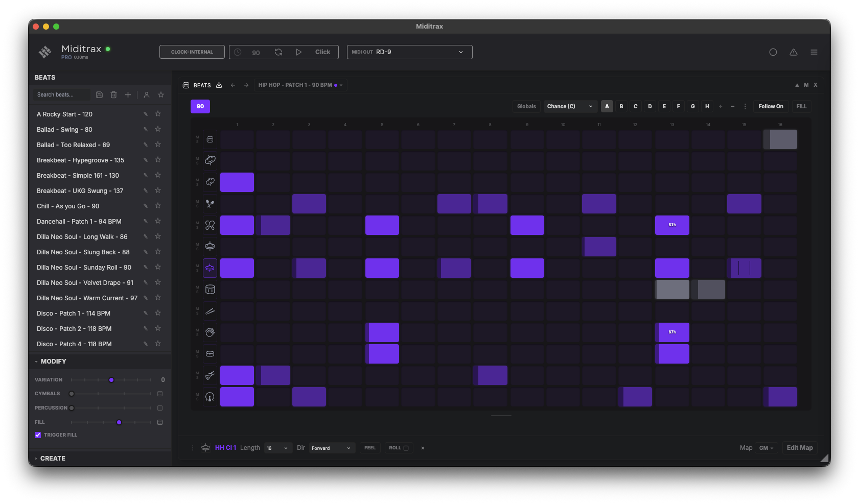
Task: Open the hamburger menu in top right
Action: (814, 52)
